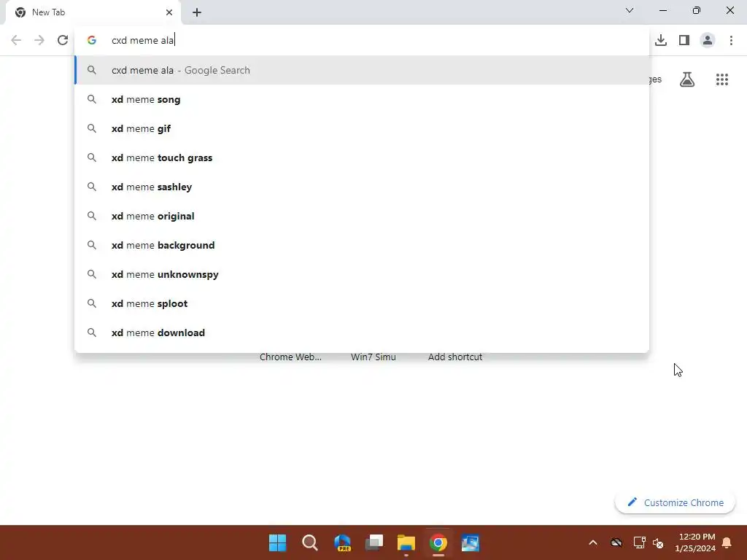
Task: Click the Back navigation arrow
Action: [x=16, y=40]
